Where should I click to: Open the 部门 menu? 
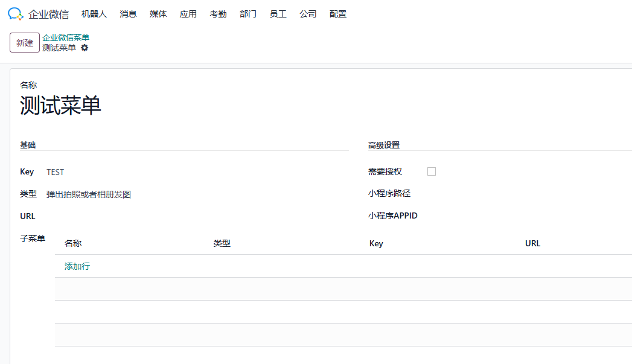click(248, 14)
